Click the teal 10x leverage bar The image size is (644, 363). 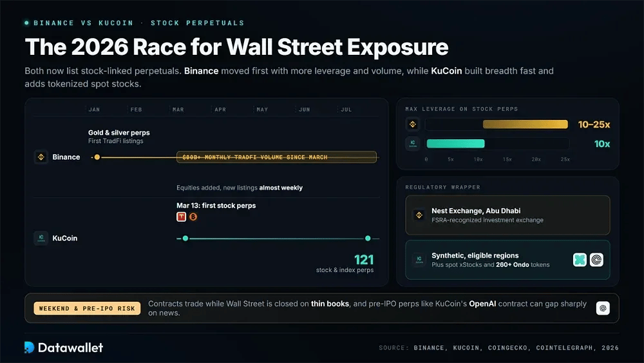(x=455, y=144)
